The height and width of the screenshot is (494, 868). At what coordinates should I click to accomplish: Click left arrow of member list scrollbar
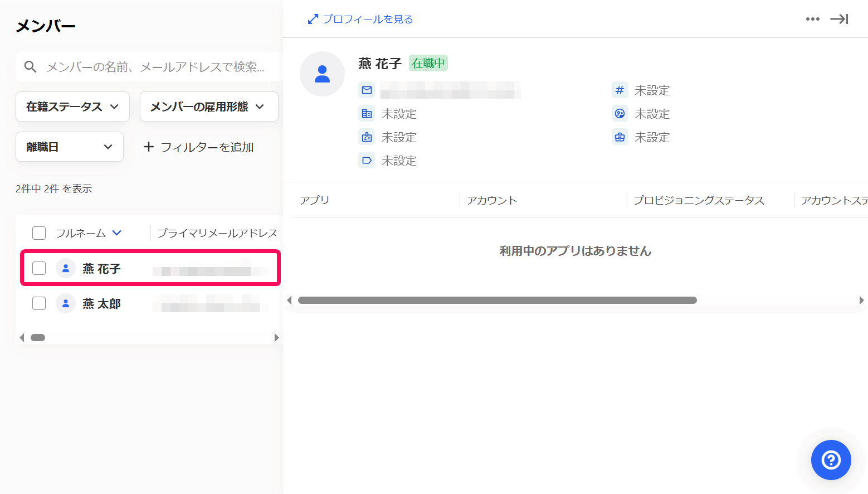tap(22, 337)
